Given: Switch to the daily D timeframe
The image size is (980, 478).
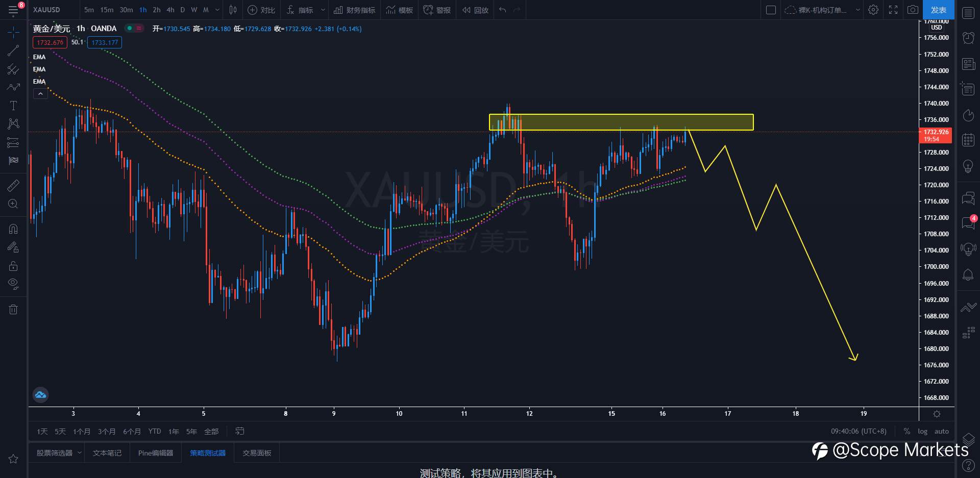Looking at the screenshot, I should click(x=182, y=10).
